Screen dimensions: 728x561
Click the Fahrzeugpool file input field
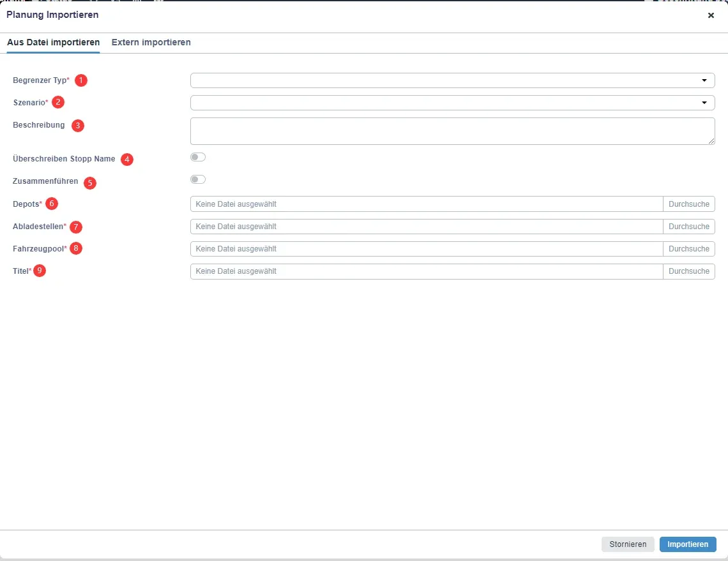coord(426,249)
